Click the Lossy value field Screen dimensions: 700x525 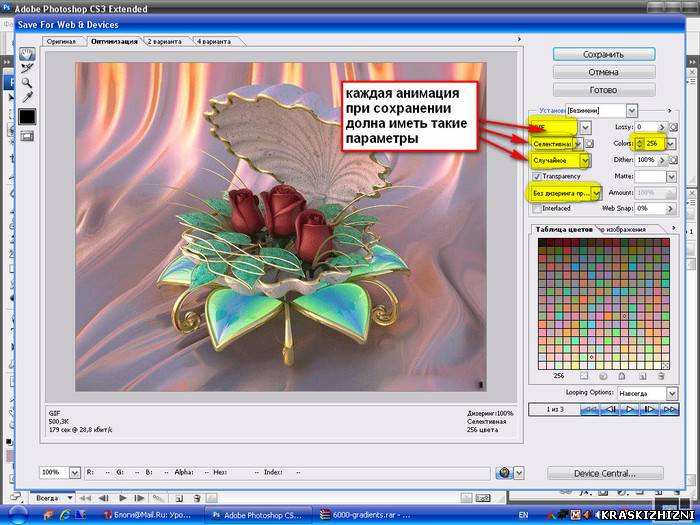646,127
